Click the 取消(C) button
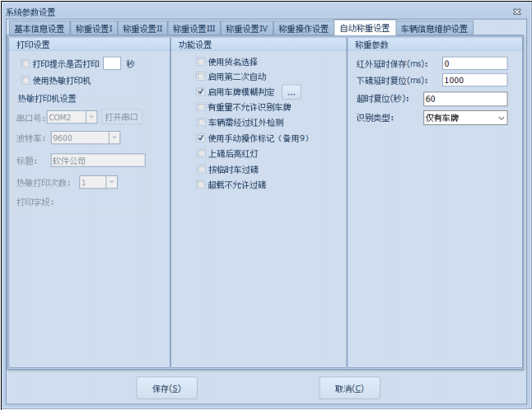The image size is (532, 410). coord(349,388)
